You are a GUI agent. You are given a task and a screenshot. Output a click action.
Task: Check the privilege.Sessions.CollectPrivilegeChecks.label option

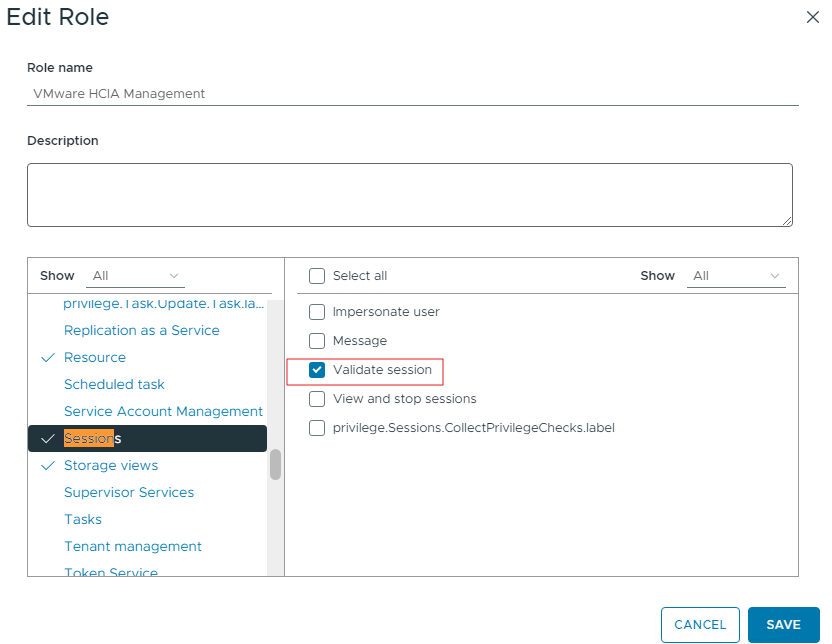[x=317, y=428]
